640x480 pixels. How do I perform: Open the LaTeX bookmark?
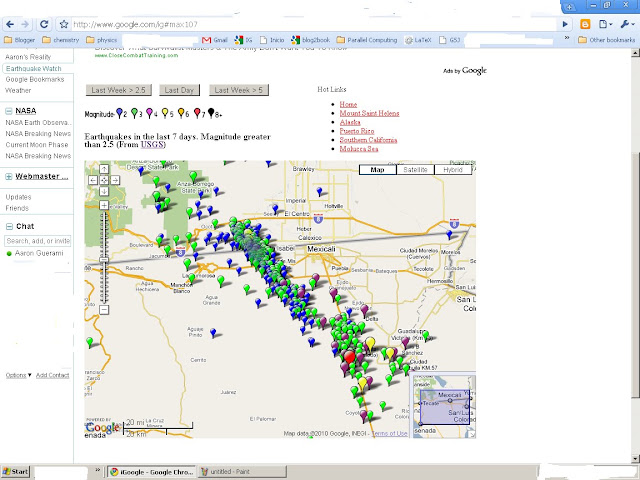418,40
